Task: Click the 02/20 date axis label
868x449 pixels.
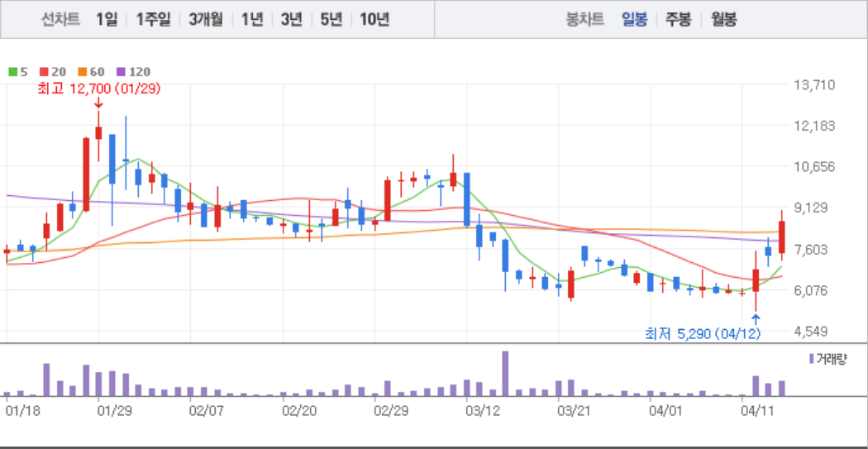Action: tap(298, 412)
